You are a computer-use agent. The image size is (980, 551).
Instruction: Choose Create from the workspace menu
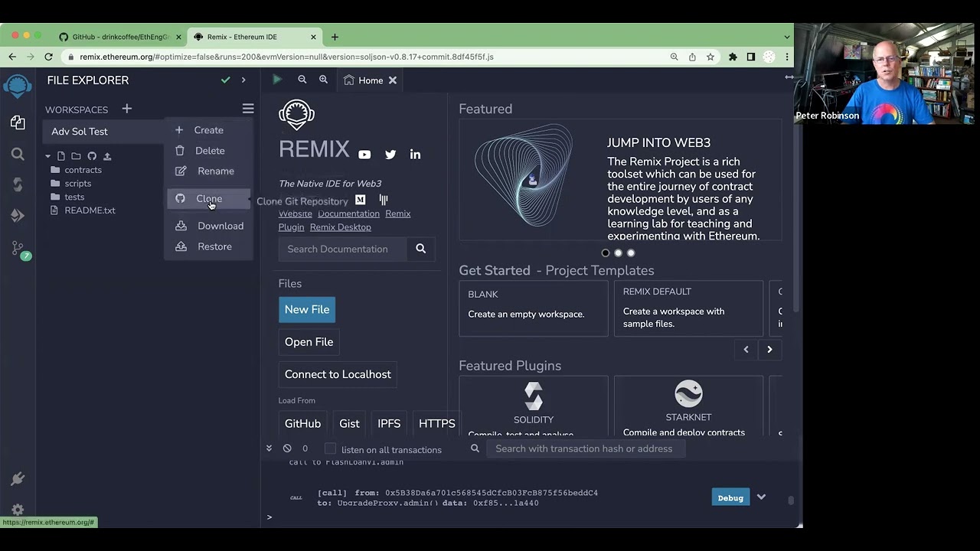[208, 130]
